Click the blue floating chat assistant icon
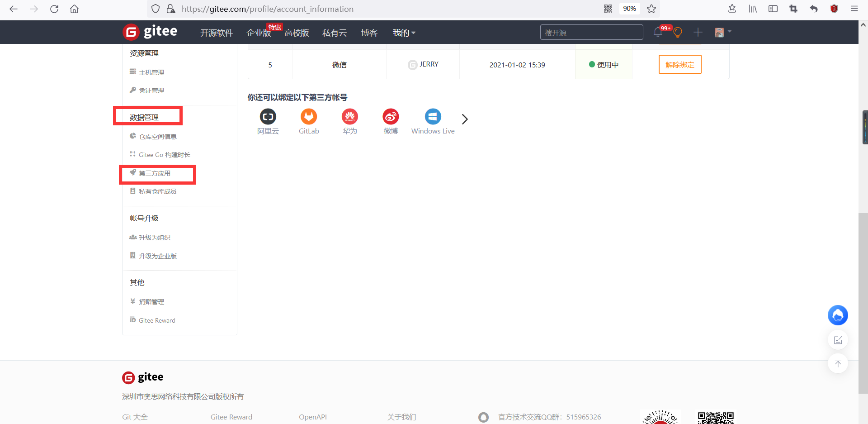 pos(838,315)
